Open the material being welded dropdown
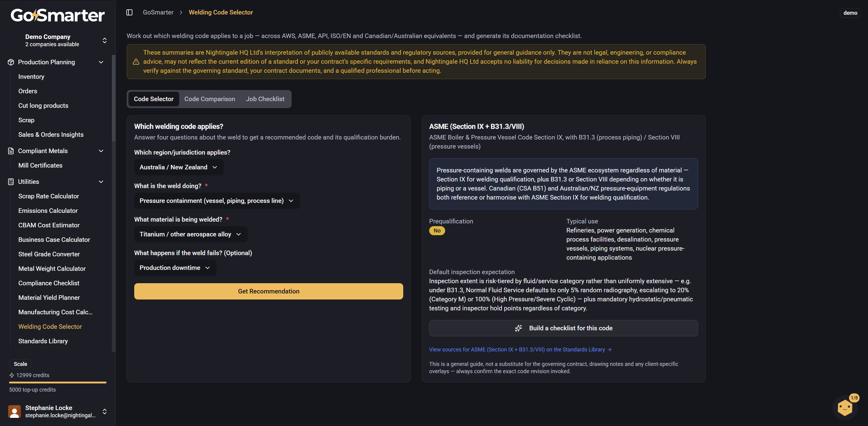868x426 pixels. point(190,234)
